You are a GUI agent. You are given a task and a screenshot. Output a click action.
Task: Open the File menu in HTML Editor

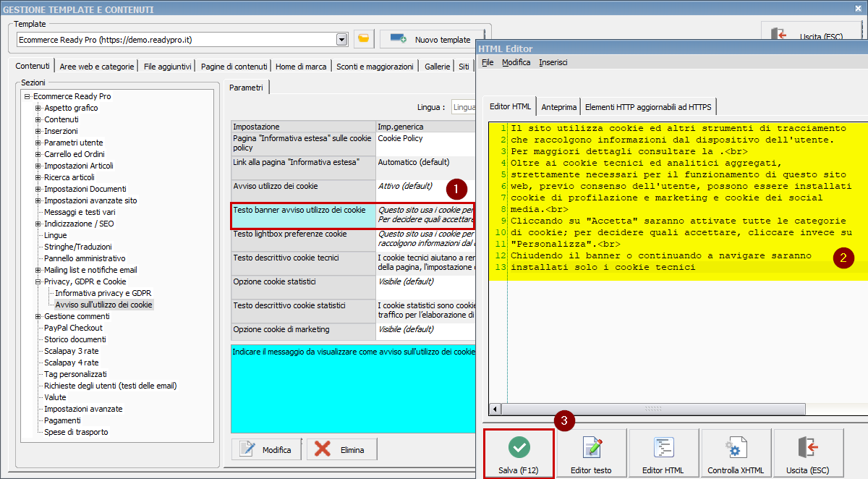(x=488, y=62)
